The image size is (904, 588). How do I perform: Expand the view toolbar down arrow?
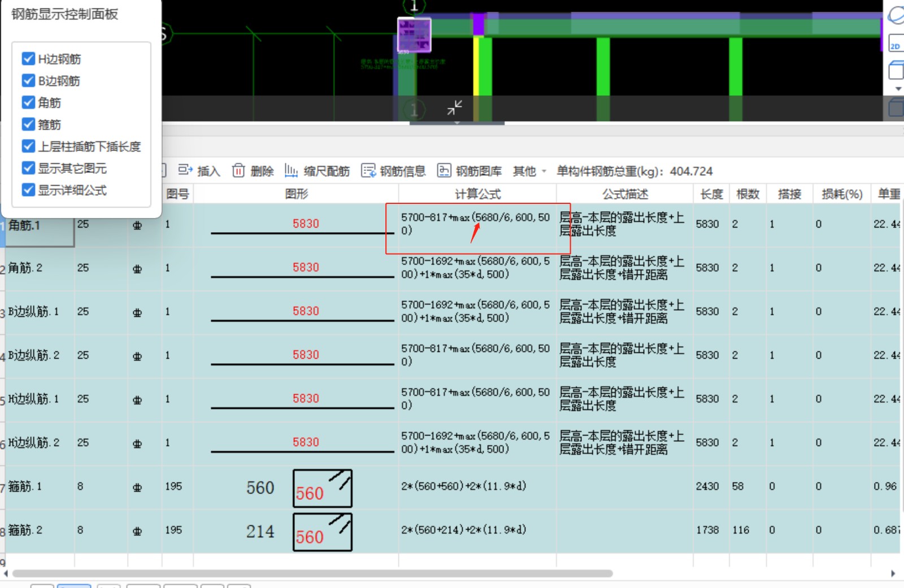(x=898, y=89)
